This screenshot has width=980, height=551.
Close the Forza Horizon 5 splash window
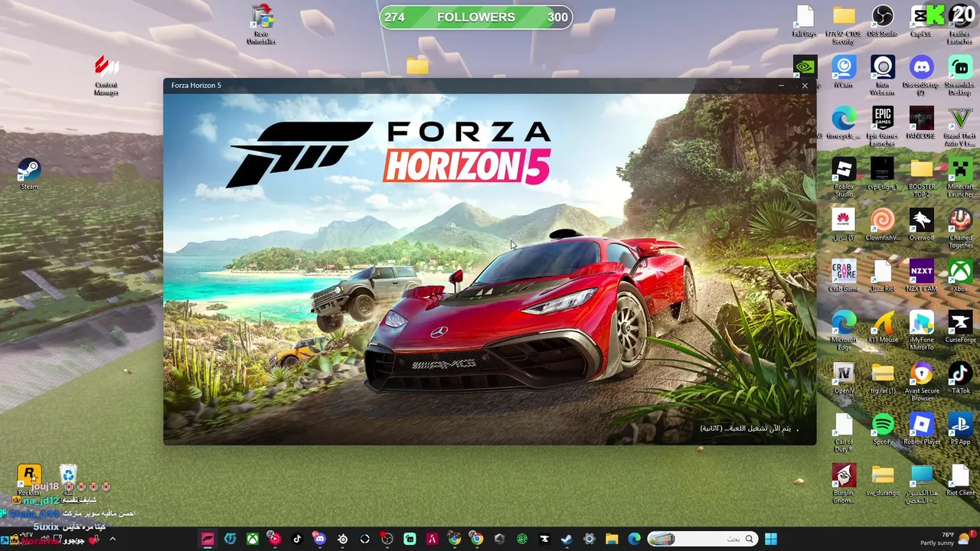click(x=805, y=86)
